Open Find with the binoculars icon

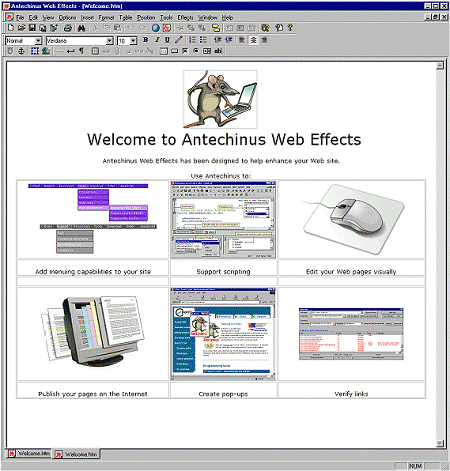tap(81, 28)
